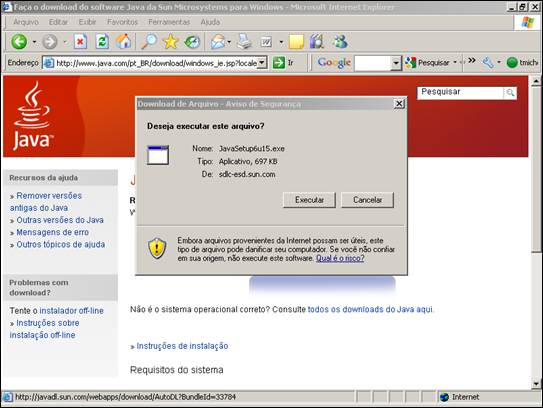Click the Print toolbar icon

pyautogui.click(x=244, y=42)
